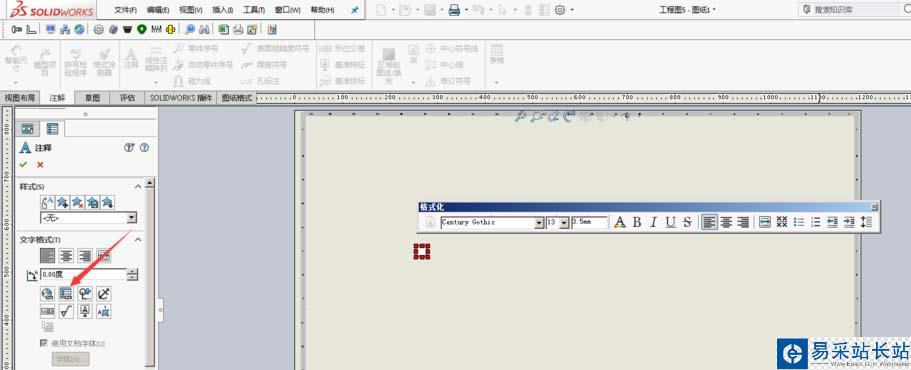Click the fit text icon in the formatting toolbar
Screen dimensions: 911x370
[765, 222]
